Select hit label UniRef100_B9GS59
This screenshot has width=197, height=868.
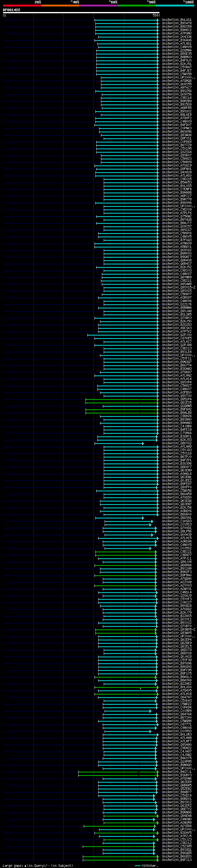(176, 26)
